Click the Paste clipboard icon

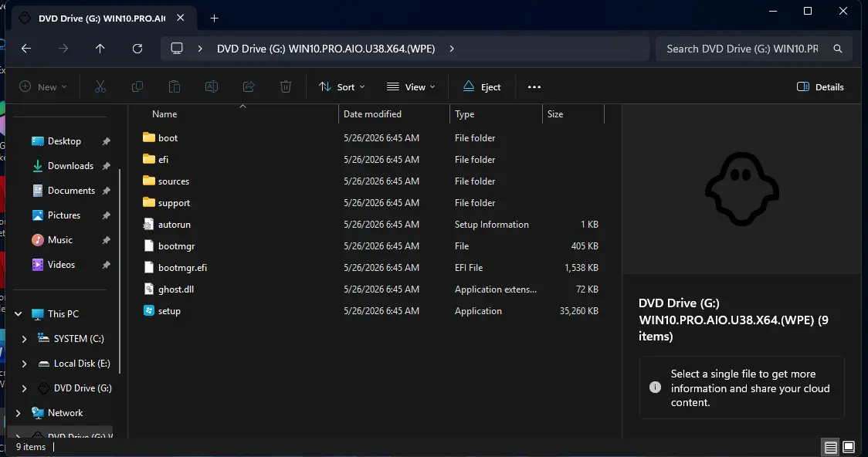tap(175, 87)
